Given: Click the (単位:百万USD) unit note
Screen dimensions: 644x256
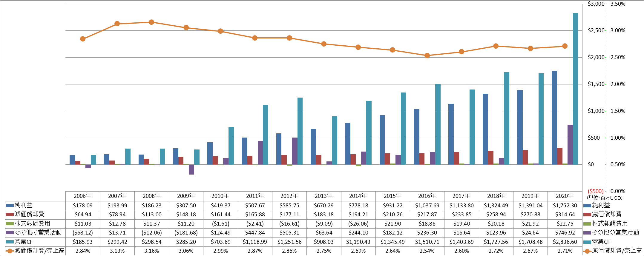Looking at the screenshot, I should pos(605,198).
